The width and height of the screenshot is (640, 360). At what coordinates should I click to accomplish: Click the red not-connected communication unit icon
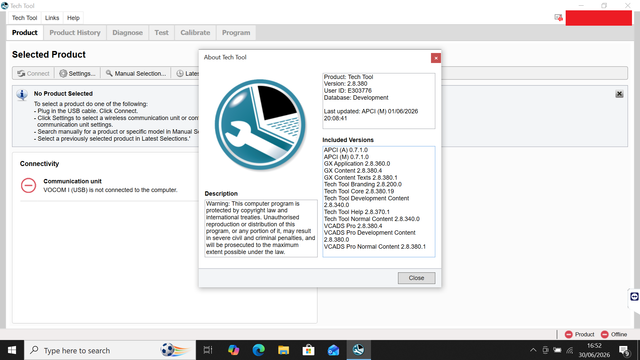(x=29, y=185)
